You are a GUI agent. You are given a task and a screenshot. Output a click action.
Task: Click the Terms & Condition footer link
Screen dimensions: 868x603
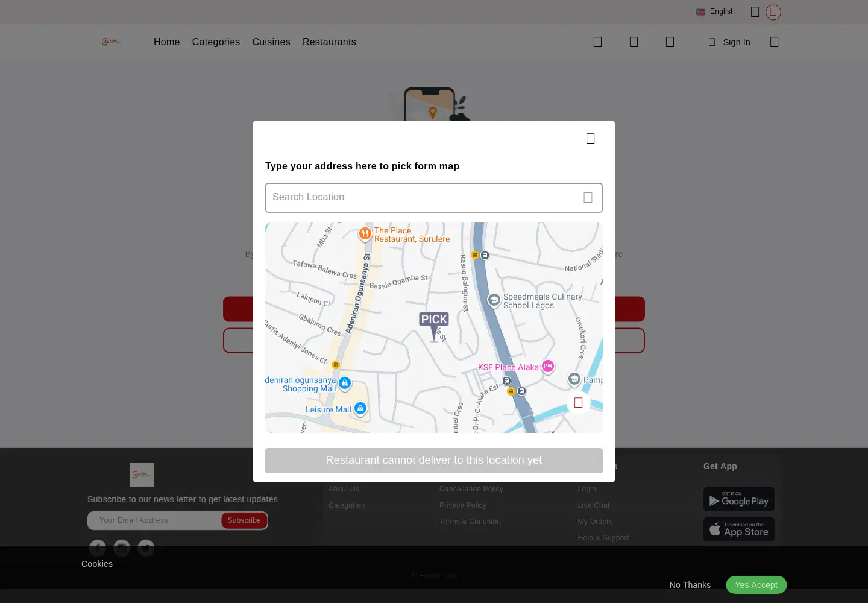point(470,522)
